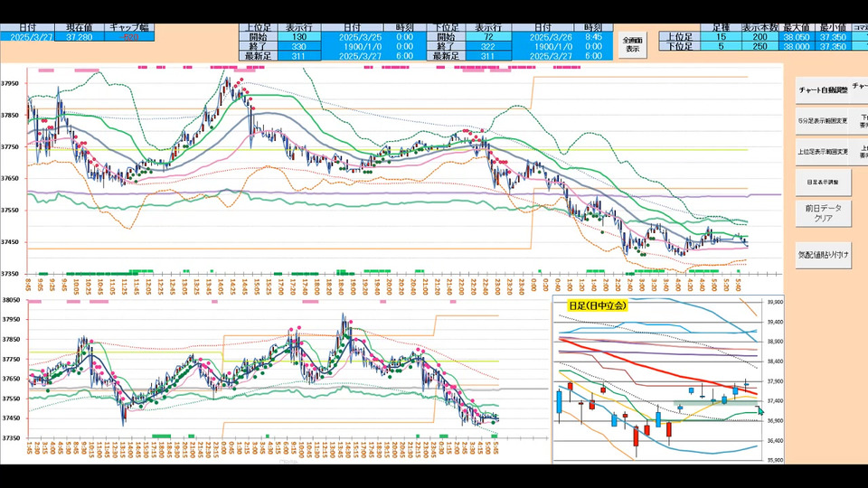
Task: Click the 現在値 cell showing 37,280
Action: coord(79,36)
